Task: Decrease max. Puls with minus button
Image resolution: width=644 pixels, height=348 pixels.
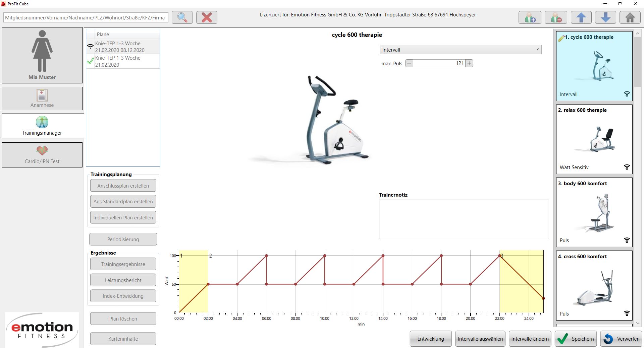Action: click(x=409, y=63)
